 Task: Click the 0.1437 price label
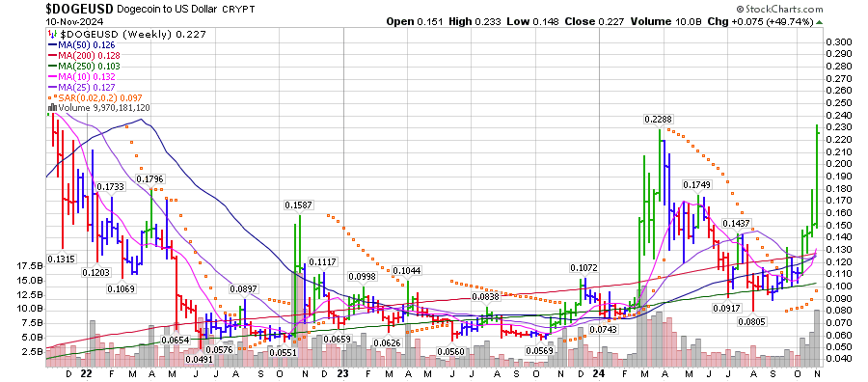coord(736,224)
